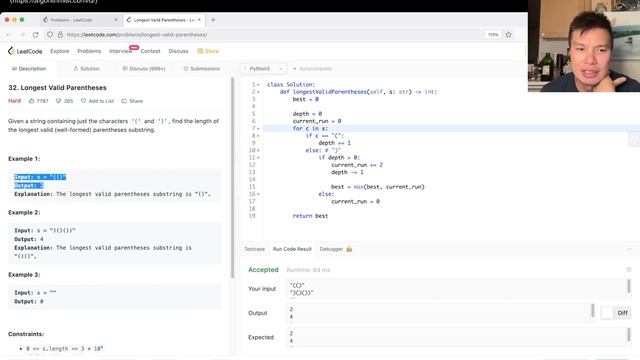Image resolution: width=640 pixels, height=360 pixels.
Task: Click the info icon beside Accepted runtime
Action: coord(629,270)
